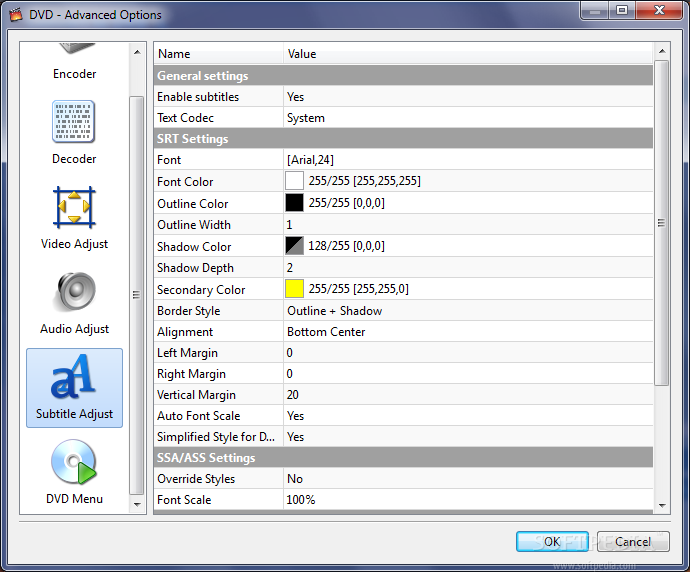This screenshot has height=572, width=690.
Task: Edit the Left Margin value
Action: click(x=468, y=353)
